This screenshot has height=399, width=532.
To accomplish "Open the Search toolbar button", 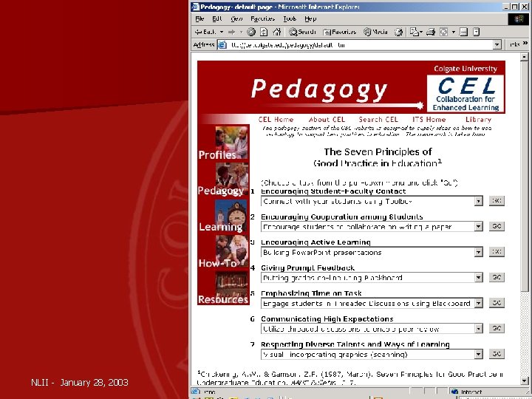I will click(302, 32).
